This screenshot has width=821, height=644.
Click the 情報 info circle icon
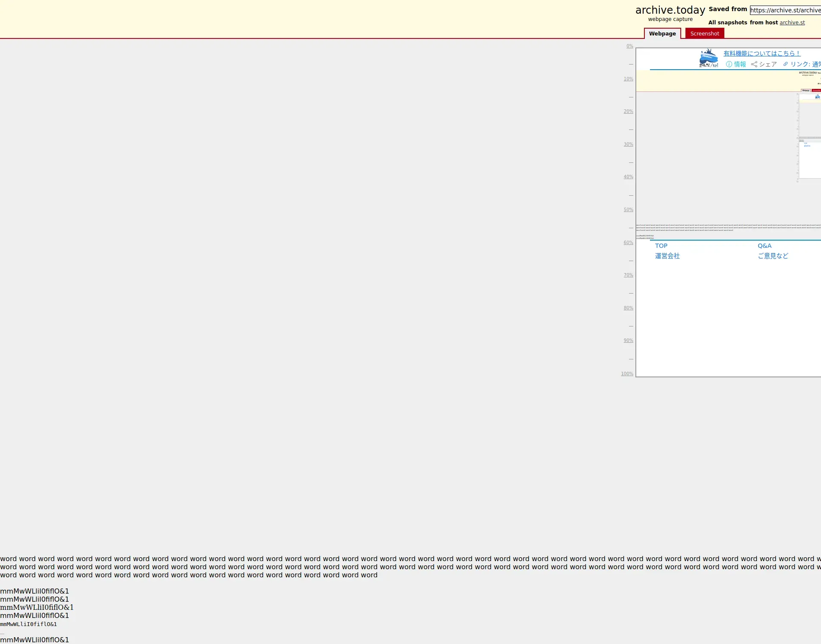point(729,64)
